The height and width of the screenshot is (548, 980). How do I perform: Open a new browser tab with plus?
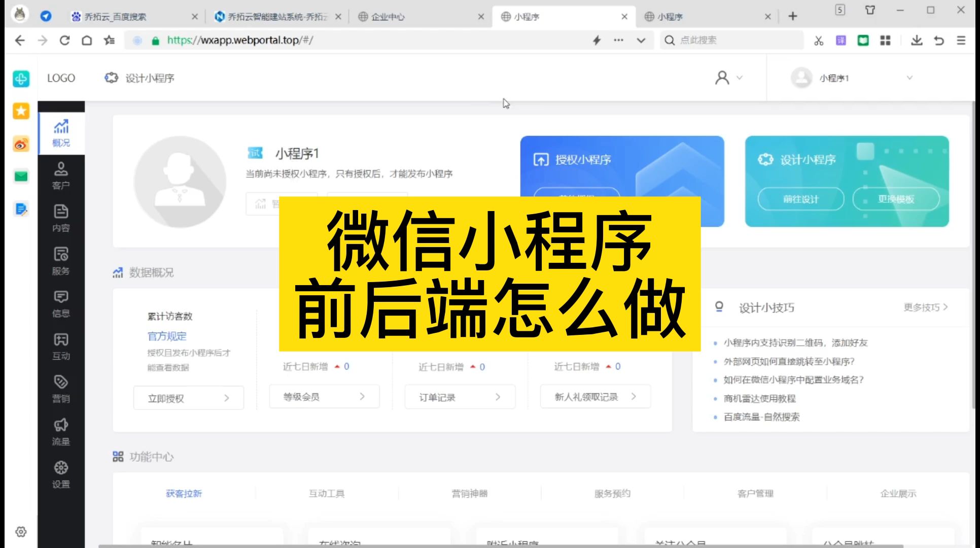tap(793, 17)
